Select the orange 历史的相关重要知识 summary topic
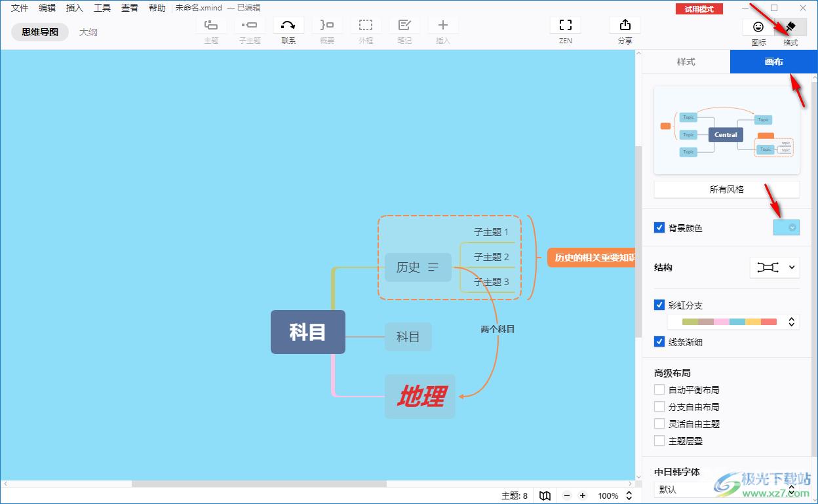This screenshot has height=504, width=818. pyautogui.click(x=592, y=258)
